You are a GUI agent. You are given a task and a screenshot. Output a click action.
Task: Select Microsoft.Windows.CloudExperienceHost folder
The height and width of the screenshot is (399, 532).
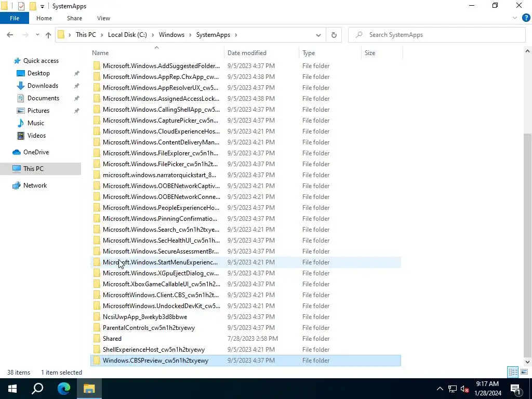point(161,131)
